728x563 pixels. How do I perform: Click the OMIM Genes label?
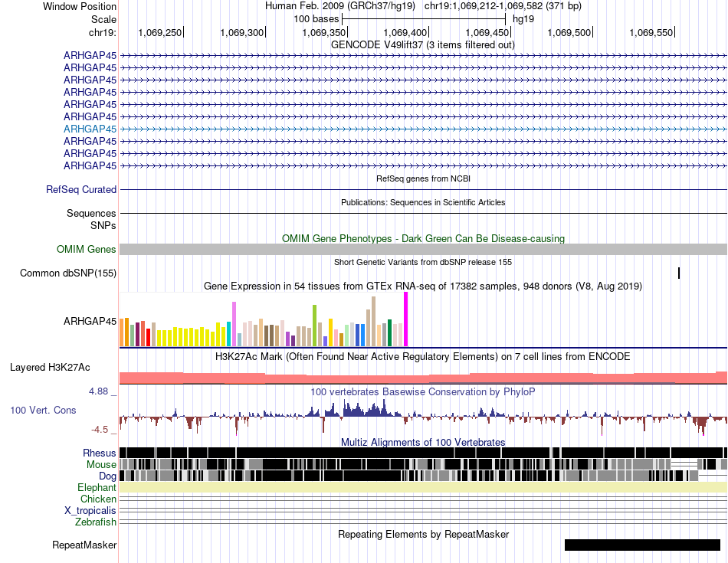pos(87,249)
